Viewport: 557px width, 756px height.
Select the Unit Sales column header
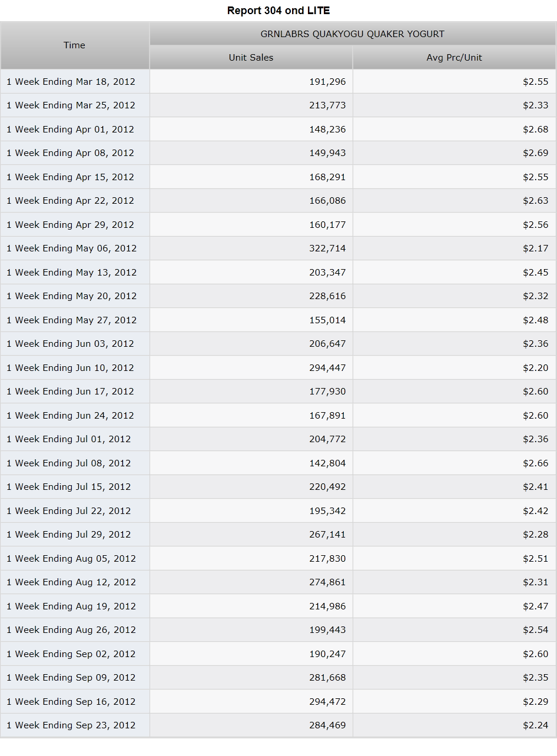point(251,58)
